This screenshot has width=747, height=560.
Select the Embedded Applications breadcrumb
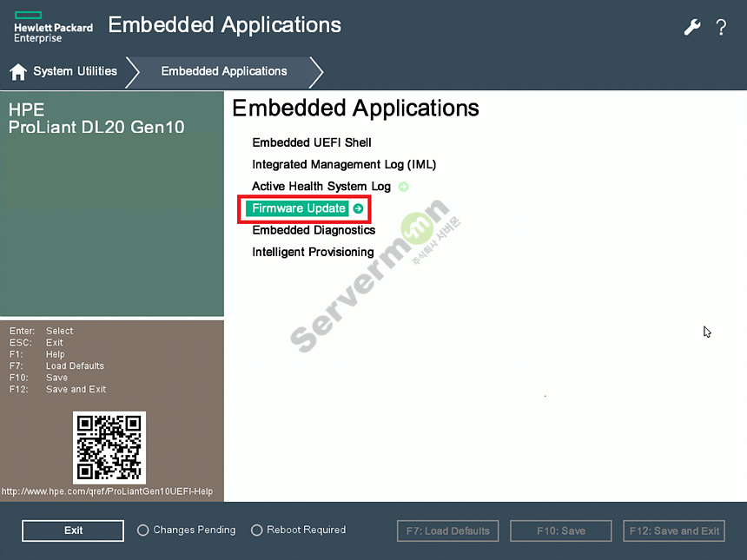tap(224, 71)
